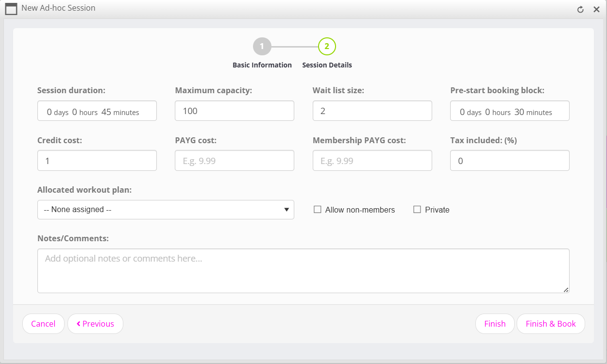Click the Credit cost input box
The width and height of the screenshot is (607, 364).
pyautogui.click(x=97, y=160)
